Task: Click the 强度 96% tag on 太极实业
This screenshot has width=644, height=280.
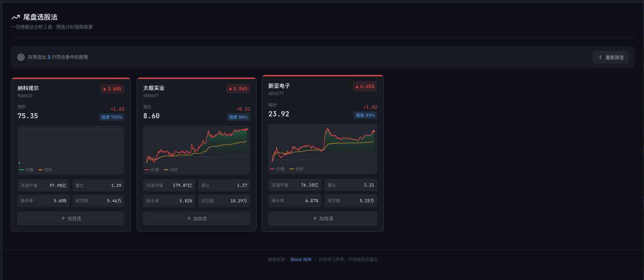Action: click(x=238, y=117)
